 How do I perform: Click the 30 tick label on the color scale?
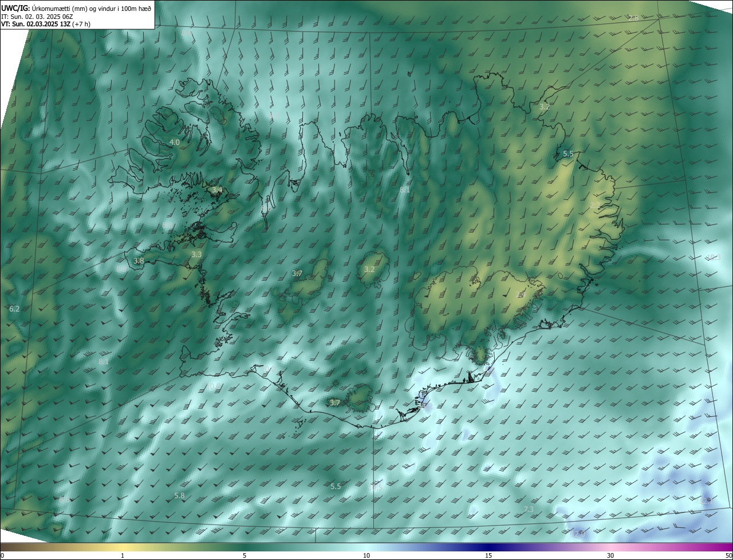click(610, 555)
